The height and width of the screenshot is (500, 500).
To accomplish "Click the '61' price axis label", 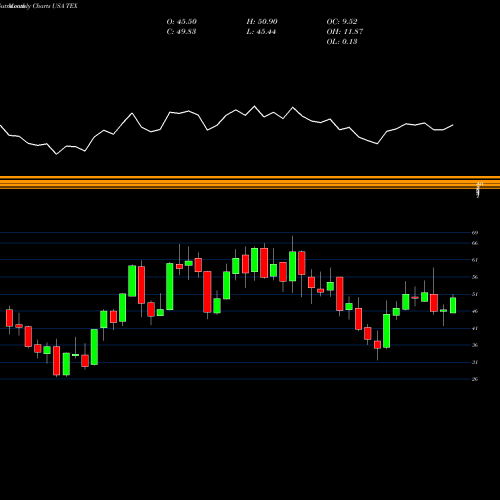I will click(x=475, y=260).
